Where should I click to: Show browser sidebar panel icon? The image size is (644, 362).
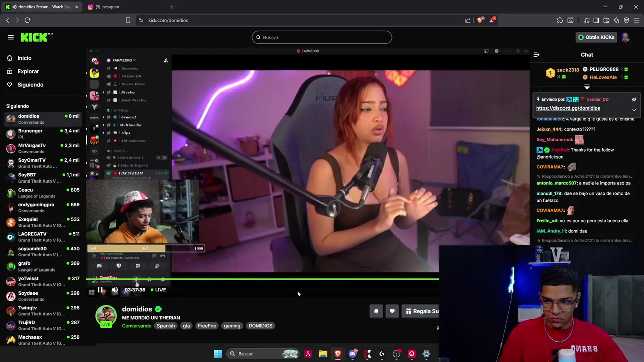click(596, 20)
